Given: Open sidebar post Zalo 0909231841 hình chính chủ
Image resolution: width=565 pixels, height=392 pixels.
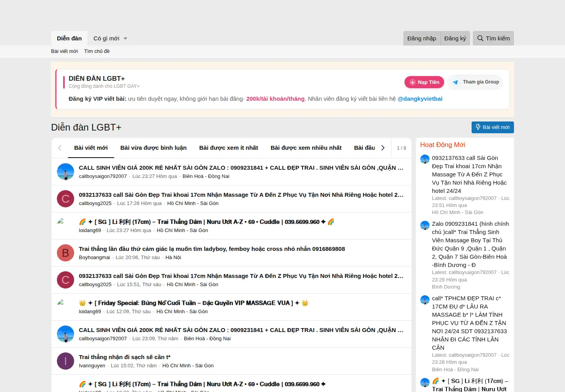Looking at the screenshot, I should pyautogui.click(x=470, y=244).
